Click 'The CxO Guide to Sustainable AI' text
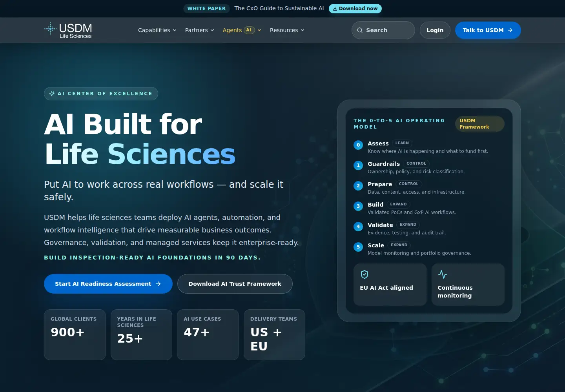This screenshot has width=565, height=392. [279, 8]
